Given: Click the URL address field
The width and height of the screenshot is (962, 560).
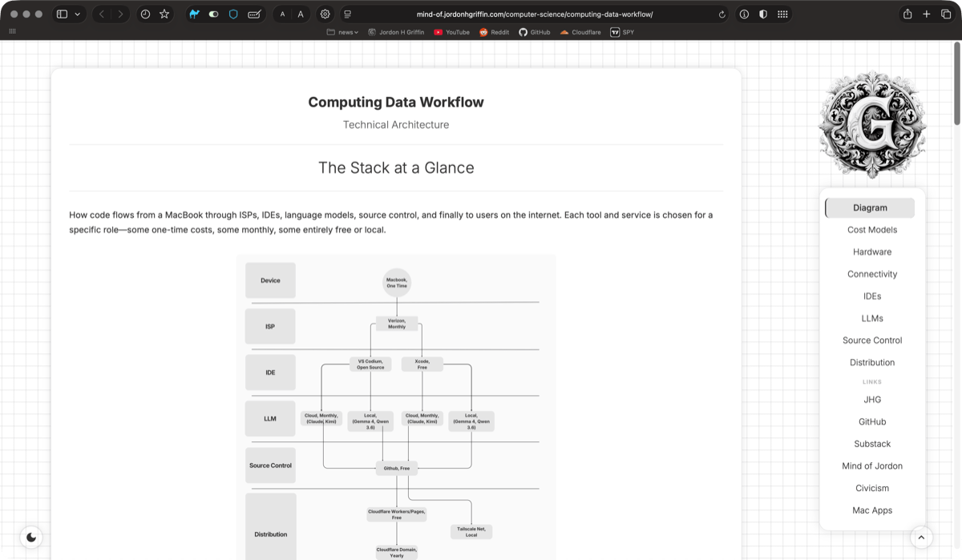Looking at the screenshot, I should pyautogui.click(x=535, y=14).
